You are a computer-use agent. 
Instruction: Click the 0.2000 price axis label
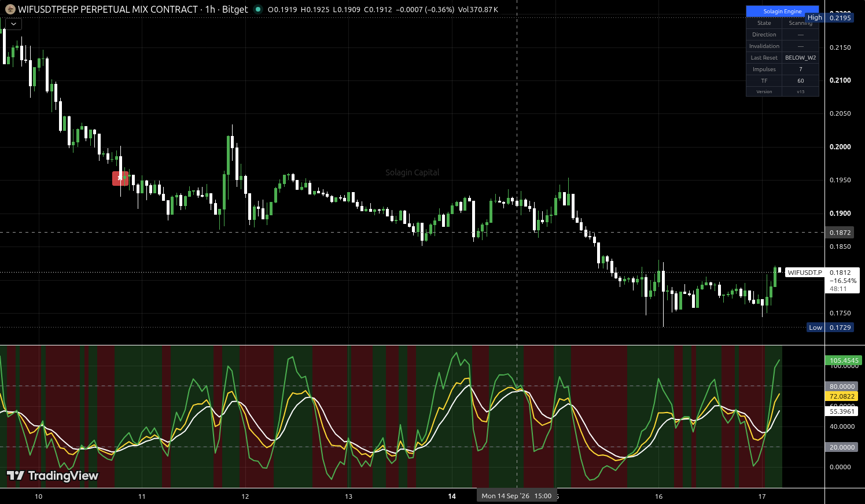coord(840,147)
